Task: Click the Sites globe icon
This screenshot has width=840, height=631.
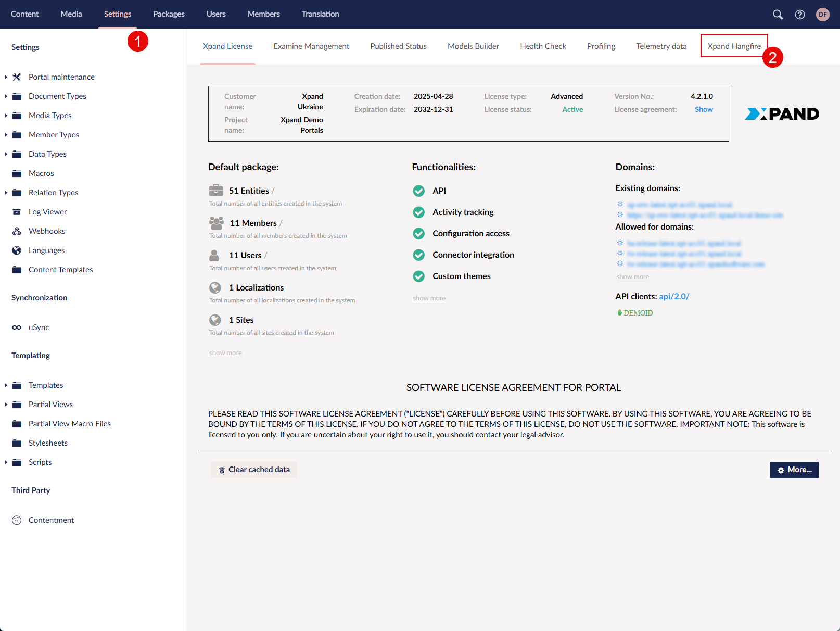Action: tap(215, 320)
